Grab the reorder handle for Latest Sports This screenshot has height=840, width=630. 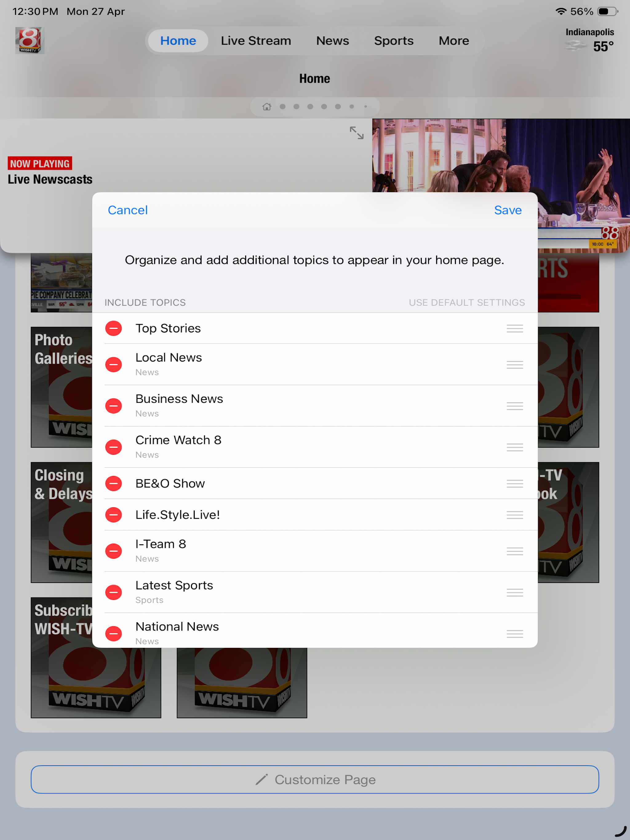point(514,592)
